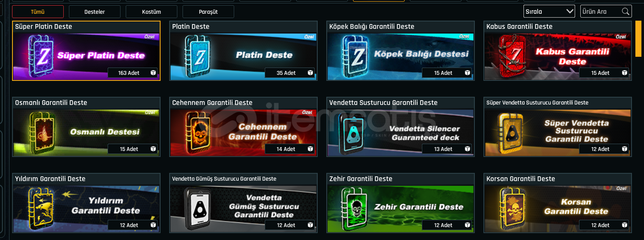Click the orange vertical scrollbar thumb
644x240 pixels.
click(x=638, y=39)
